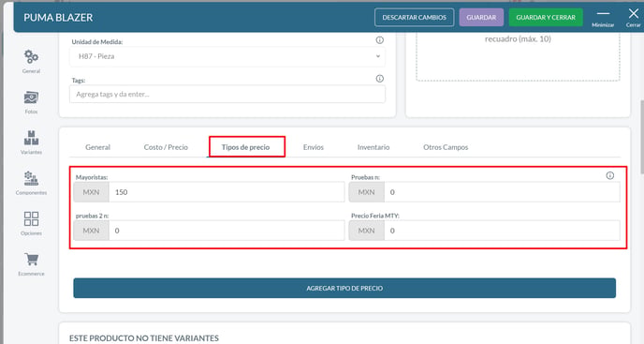
Task: Click the photo upload dashed area
Action: point(518,56)
